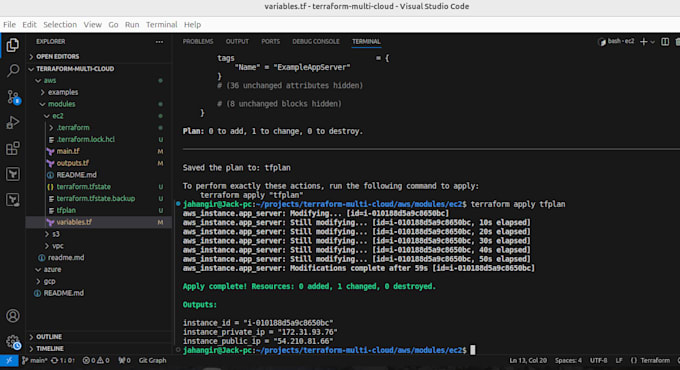The image size is (680, 370).
Task: Switch to the Ports tab
Action: click(x=270, y=42)
